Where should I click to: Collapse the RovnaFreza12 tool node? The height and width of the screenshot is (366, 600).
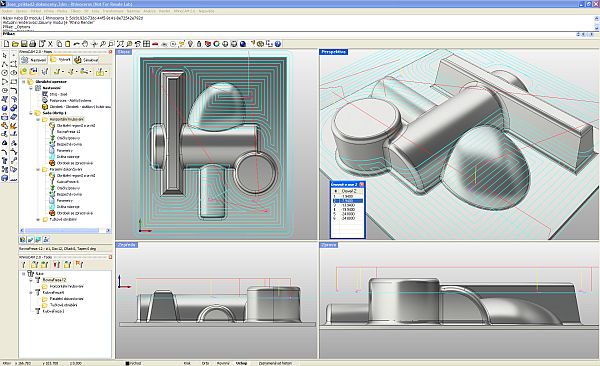coord(31,280)
